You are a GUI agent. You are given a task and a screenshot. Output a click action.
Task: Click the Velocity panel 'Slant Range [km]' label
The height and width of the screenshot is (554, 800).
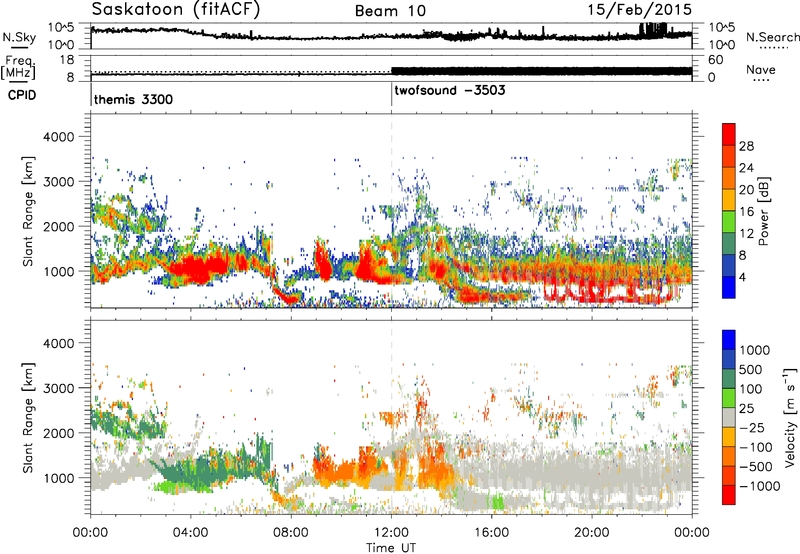[x=28, y=417]
